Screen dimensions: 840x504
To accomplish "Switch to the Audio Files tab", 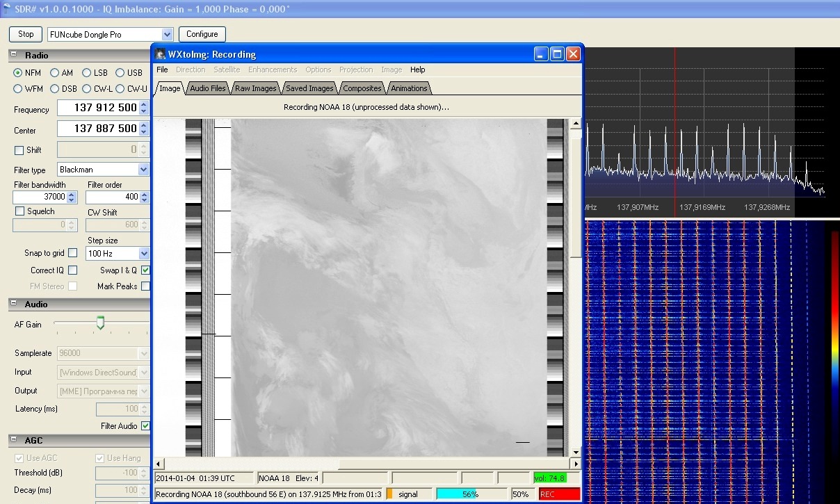I will point(208,88).
